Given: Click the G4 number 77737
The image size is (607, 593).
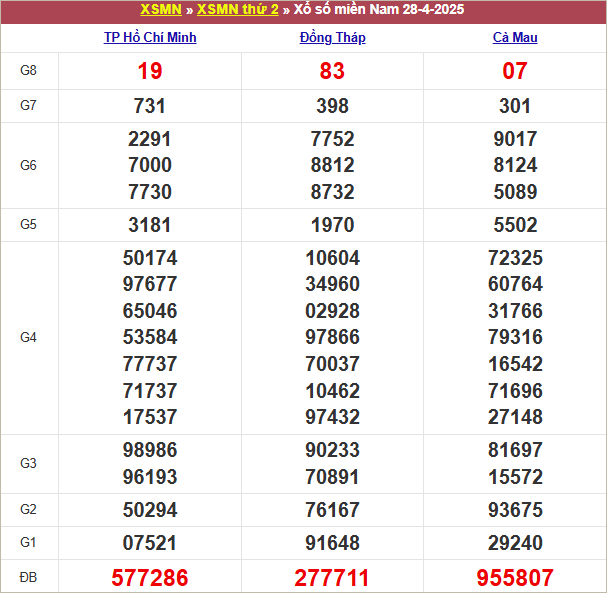Looking at the screenshot, I should 150,364.
